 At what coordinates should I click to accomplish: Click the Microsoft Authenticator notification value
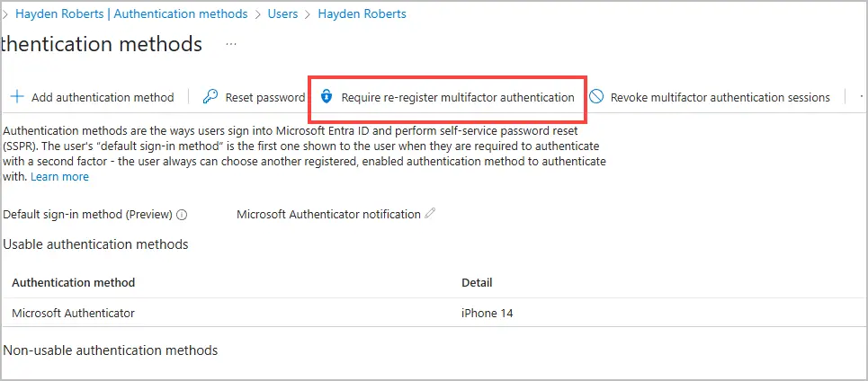[x=328, y=215]
